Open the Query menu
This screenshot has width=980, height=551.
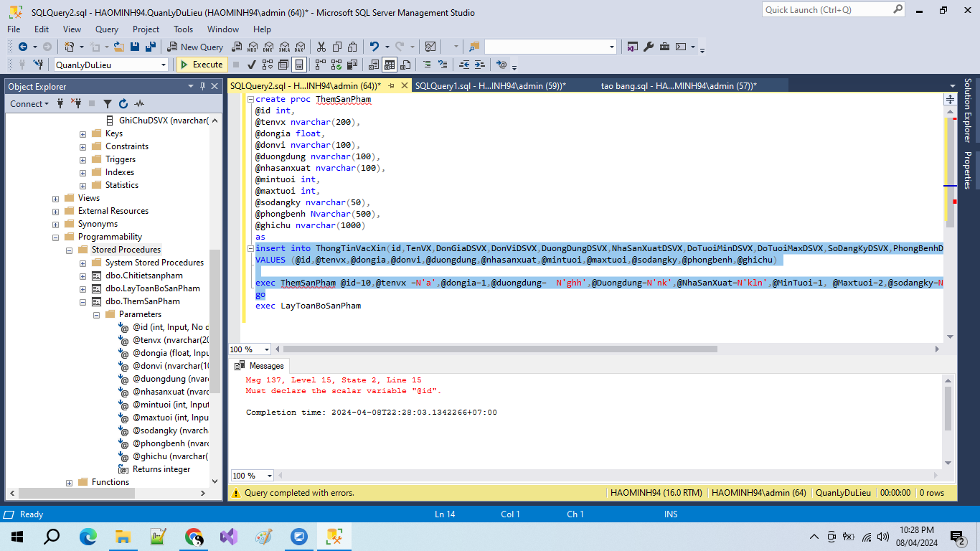coord(107,29)
